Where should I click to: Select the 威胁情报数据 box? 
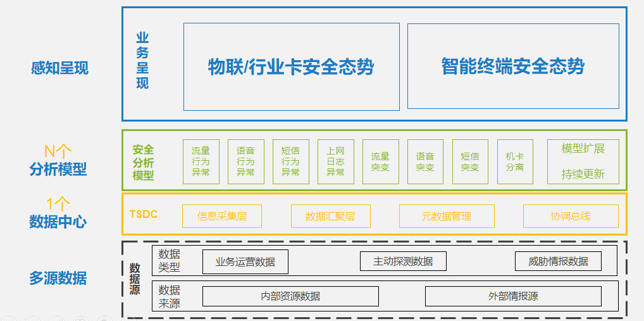click(559, 261)
